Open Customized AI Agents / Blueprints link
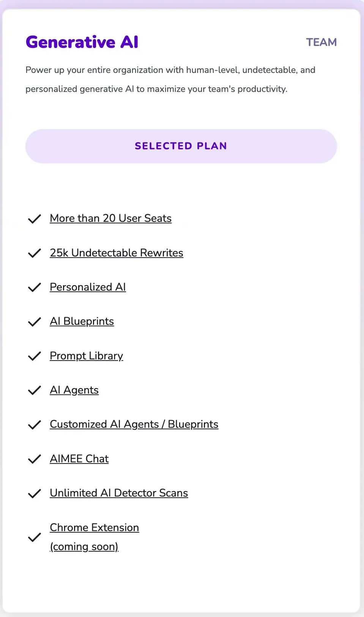Image resolution: width=364 pixels, height=617 pixels. (134, 424)
